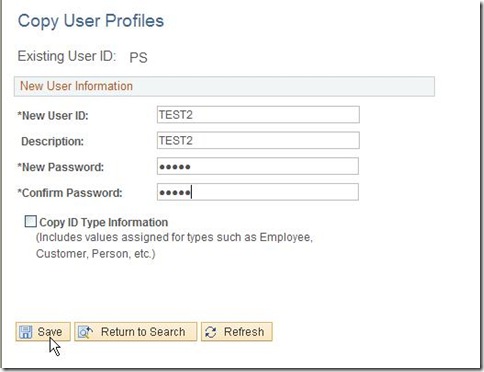Image resolution: width=484 pixels, height=372 pixels.
Task: Select the existing user ID value PS
Action: coord(138,58)
